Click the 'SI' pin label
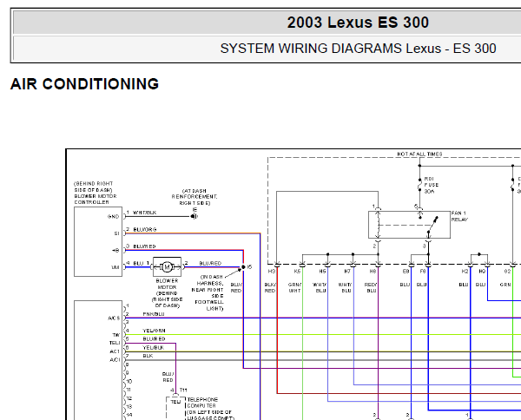This screenshot has height=420, width=521. click(x=116, y=233)
